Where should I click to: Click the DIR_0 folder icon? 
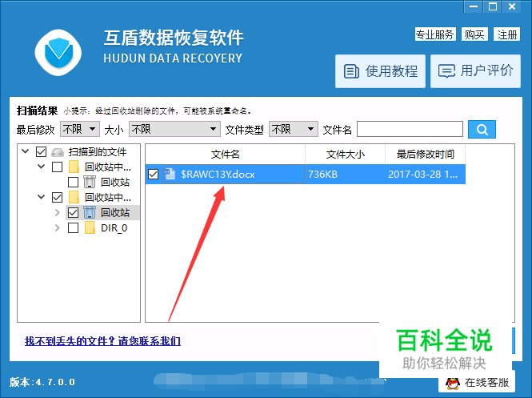[x=90, y=227]
